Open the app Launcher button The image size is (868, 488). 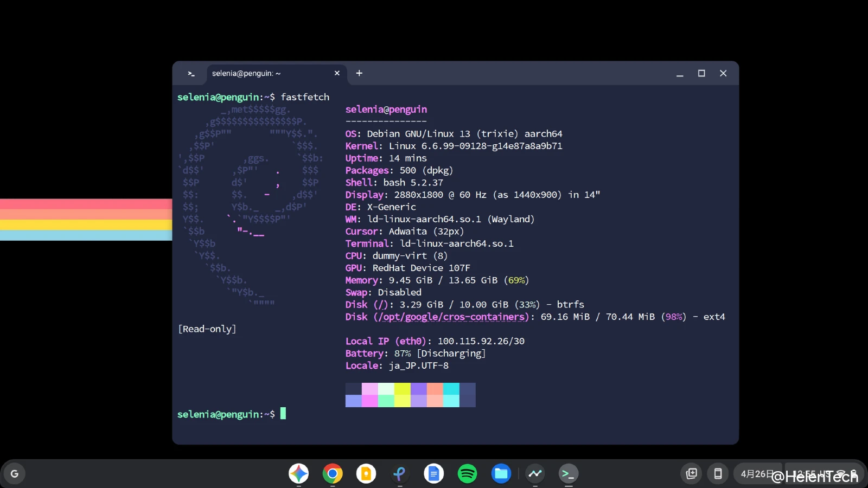tap(15, 473)
